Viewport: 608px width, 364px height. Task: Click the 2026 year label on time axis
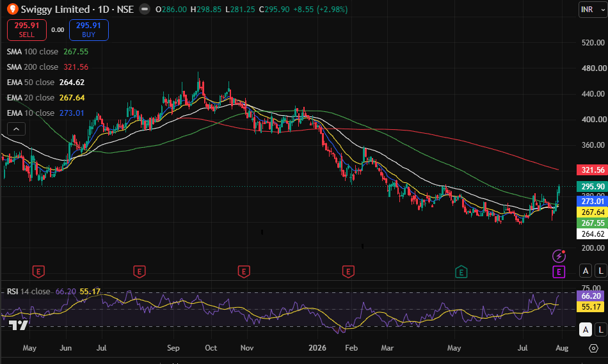point(317,348)
